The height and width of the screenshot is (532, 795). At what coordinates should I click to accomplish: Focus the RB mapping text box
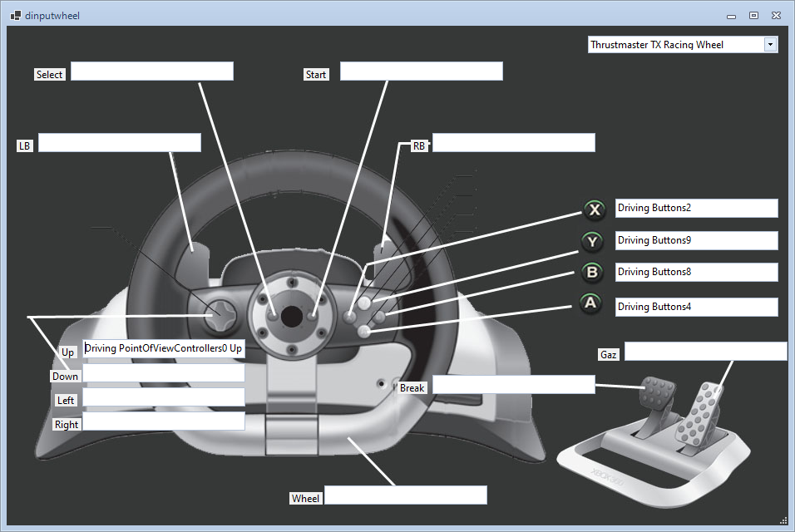[x=514, y=143]
